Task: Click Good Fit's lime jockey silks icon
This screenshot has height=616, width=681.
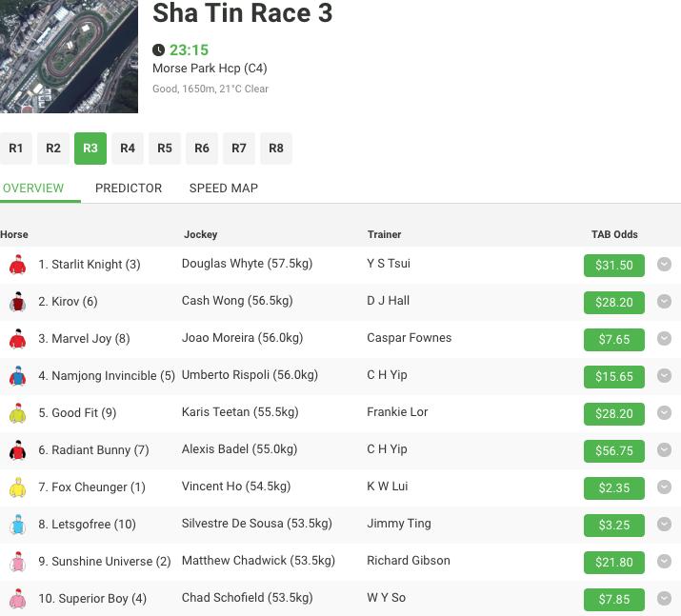Action: (17, 413)
